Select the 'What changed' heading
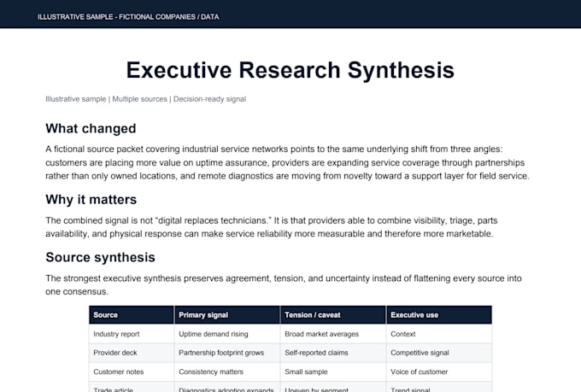Viewport: 581px width, 392px height. click(x=91, y=129)
